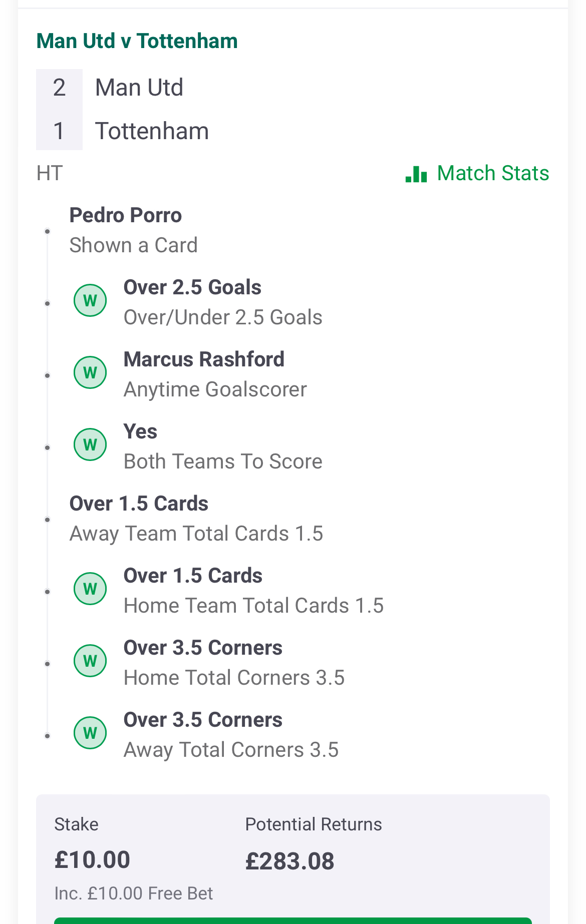Click the W badge for Away Total Corners
Viewport: 586px width, 924px height.
tap(90, 733)
